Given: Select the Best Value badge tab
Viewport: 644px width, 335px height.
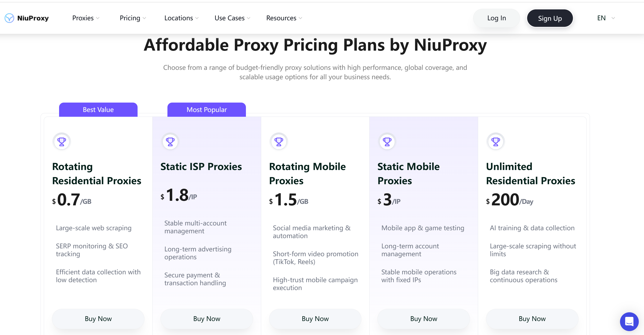Looking at the screenshot, I should click(98, 110).
